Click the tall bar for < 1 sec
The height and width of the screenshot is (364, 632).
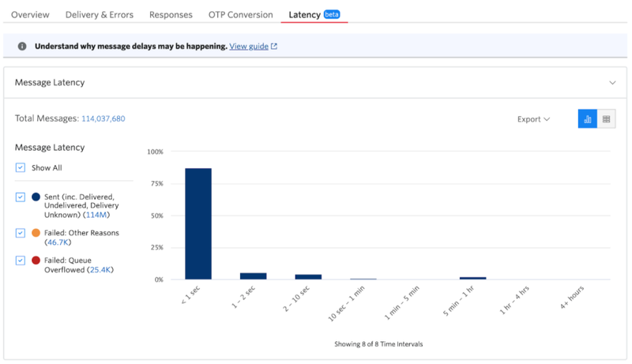click(198, 224)
